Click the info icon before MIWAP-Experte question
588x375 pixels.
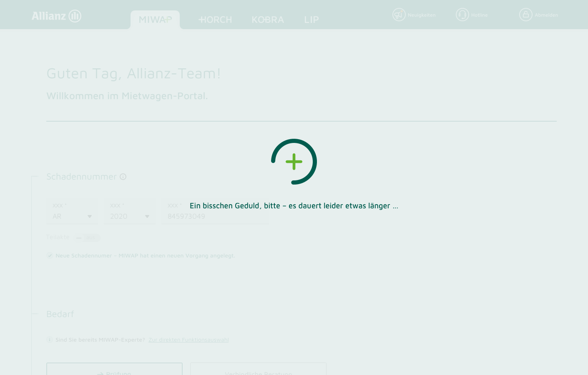50,340
